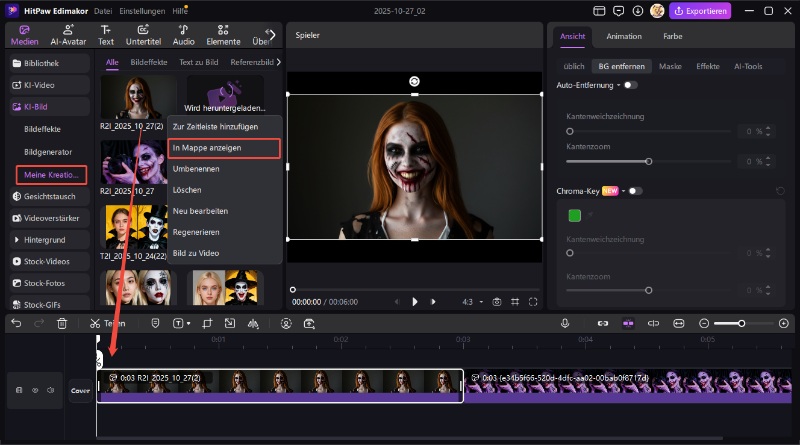This screenshot has width=800, height=445.
Task: Open Bildeffekte under KI-Bild
Action: coord(42,129)
